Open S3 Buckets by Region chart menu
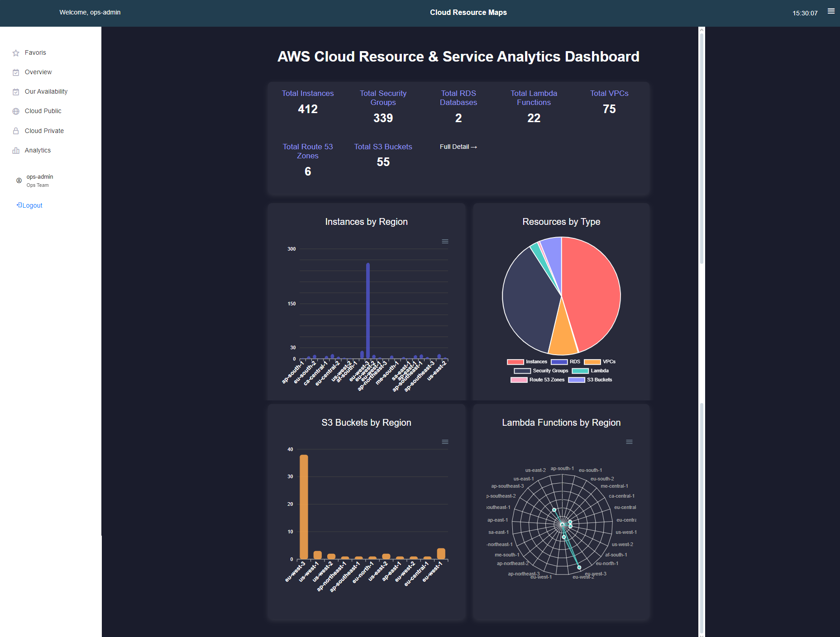Screen dimensions: 840x637 pyautogui.click(x=445, y=442)
